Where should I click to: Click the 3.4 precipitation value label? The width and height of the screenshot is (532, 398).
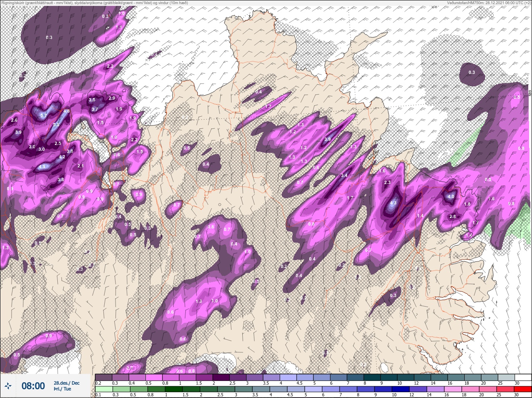tap(344, 176)
